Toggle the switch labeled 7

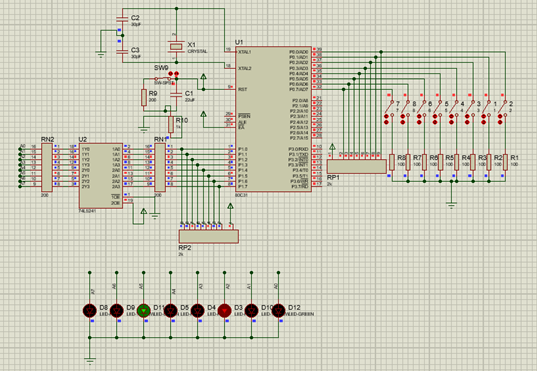[389, 109]
